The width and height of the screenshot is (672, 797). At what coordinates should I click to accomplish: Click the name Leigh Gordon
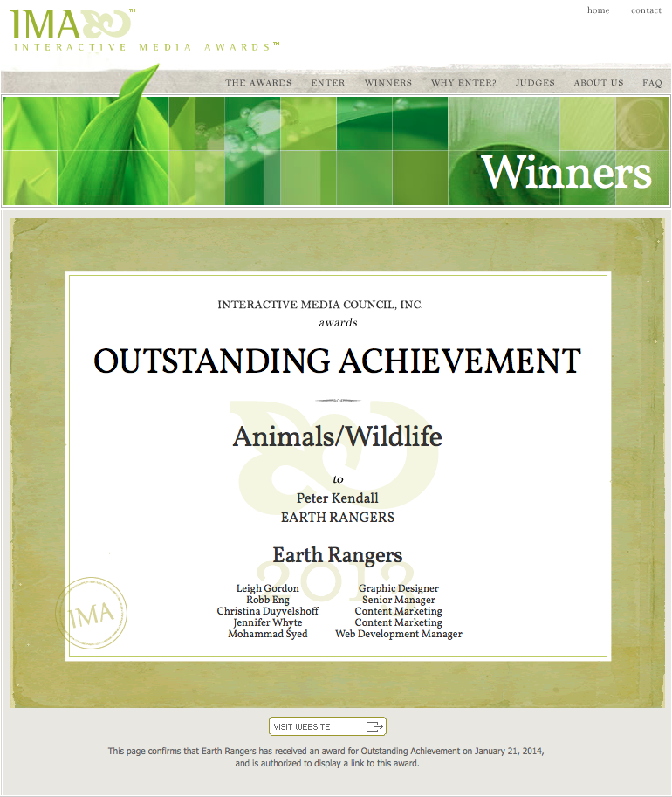coord(267,588)
